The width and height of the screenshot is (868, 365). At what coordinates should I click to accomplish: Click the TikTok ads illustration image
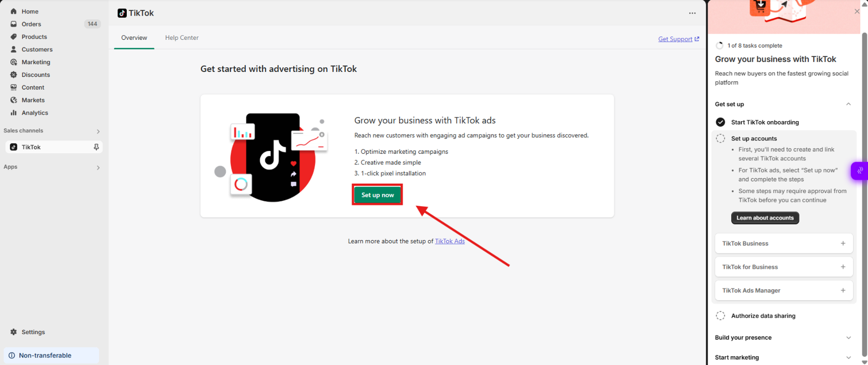pyautogui.click(x=271, y=157)
